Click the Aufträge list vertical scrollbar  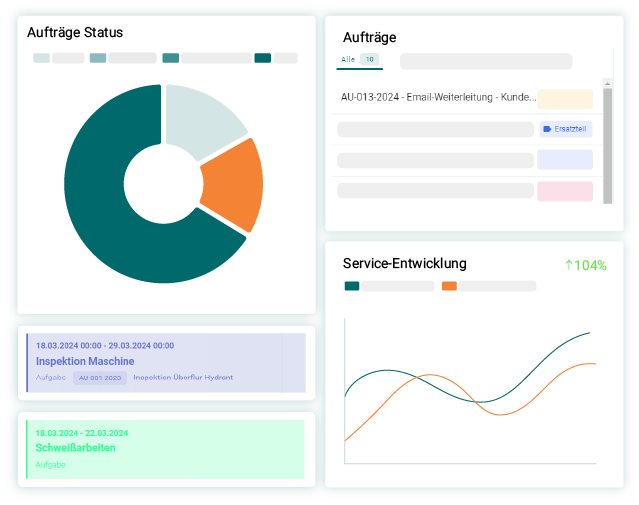point(606,145)
